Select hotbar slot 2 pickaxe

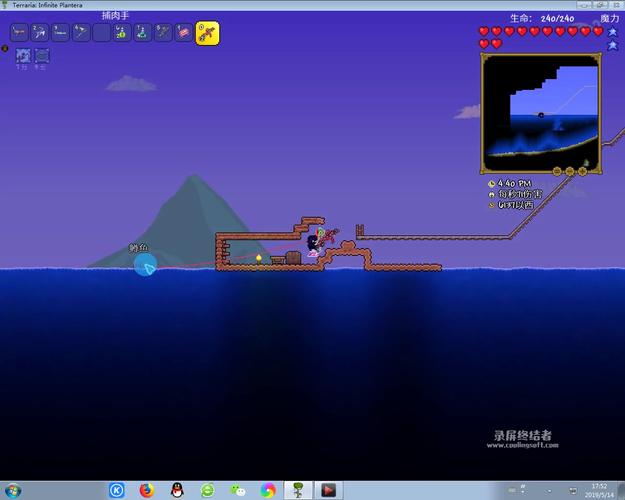point(40,32)
